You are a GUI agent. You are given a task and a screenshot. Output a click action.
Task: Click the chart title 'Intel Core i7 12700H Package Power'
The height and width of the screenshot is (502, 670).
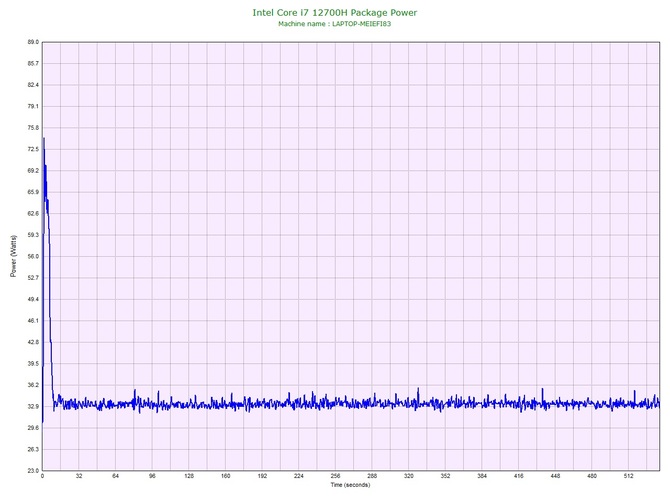click(335, 12)
